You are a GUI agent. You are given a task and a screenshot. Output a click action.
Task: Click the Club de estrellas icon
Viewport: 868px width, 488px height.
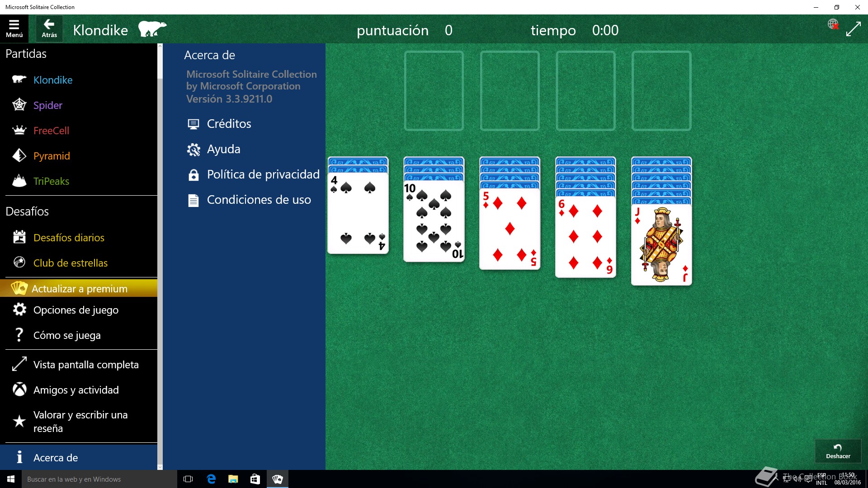click(x=19, y=262)
